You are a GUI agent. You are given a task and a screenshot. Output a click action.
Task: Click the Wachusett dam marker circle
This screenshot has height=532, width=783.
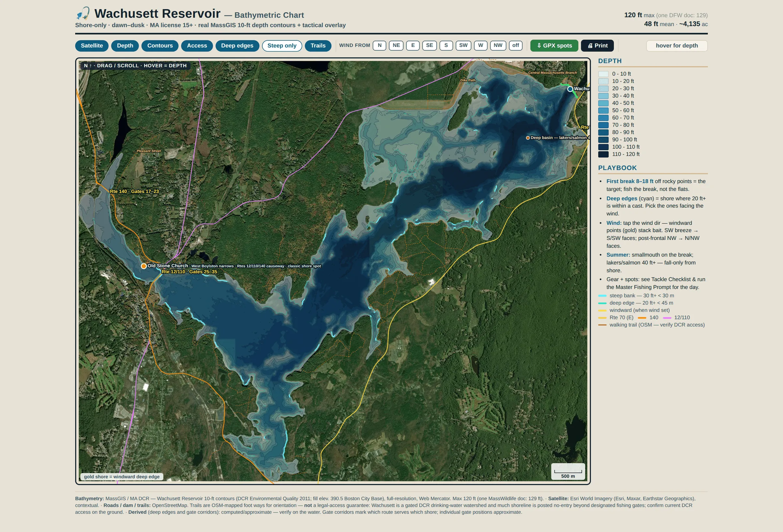point(570,89)
